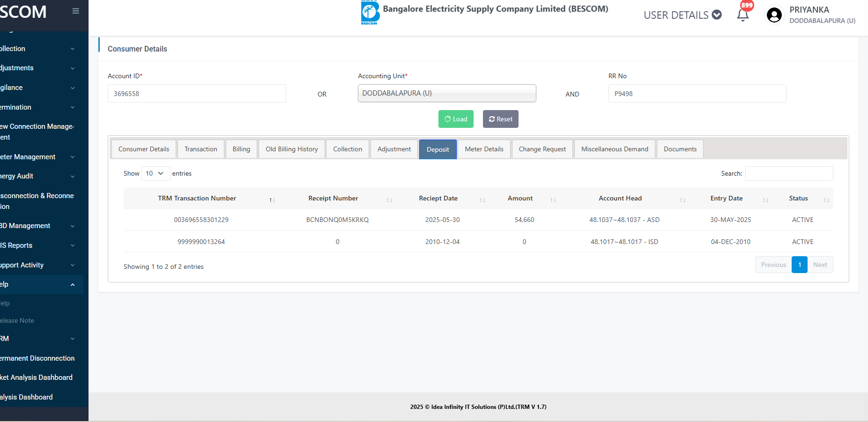The height and width of the screenshot is (422, 868).
Task: Switch to Consumer Details tab
Action: (144, 149)
